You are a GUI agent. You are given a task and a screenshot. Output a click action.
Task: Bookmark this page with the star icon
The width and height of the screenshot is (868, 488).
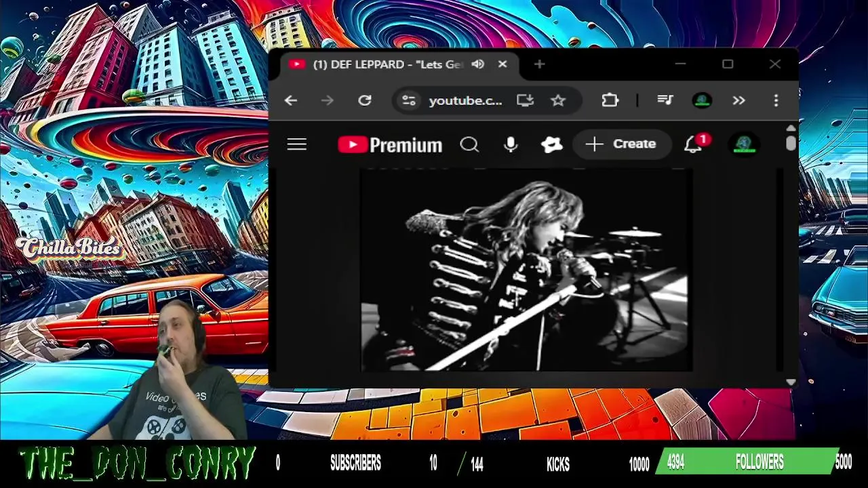tap(558, 100)
